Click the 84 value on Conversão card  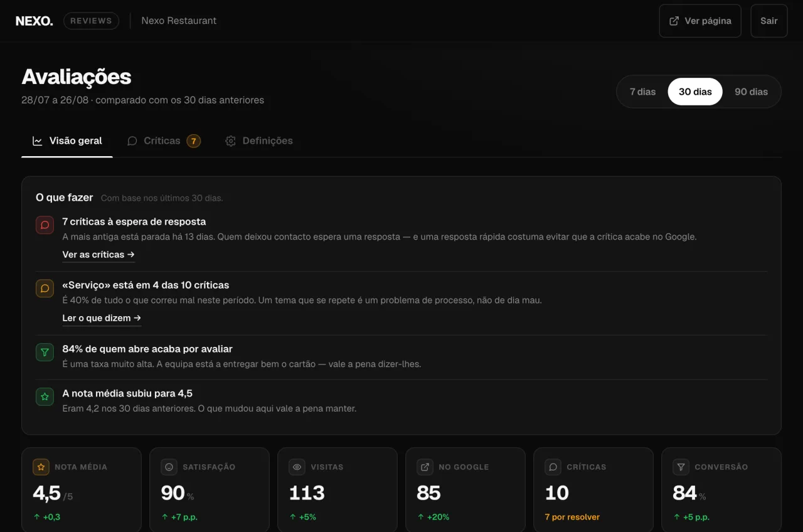click(x=684, y=493)
